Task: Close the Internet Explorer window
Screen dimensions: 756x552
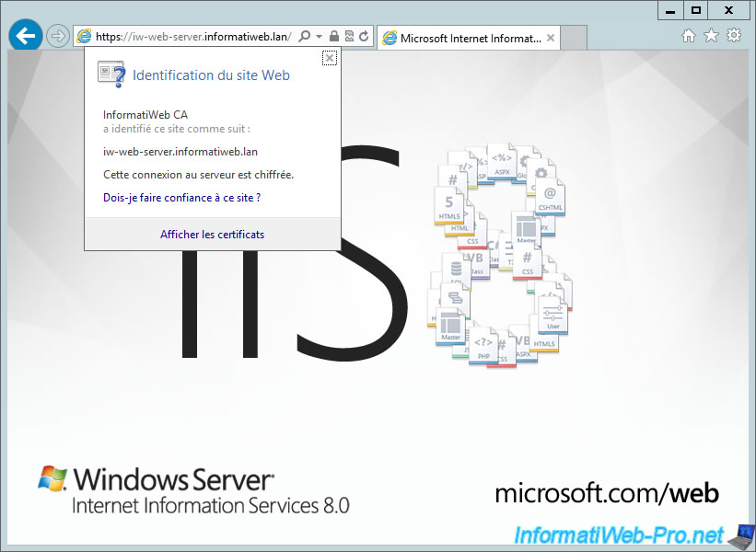Action: (729, 10)
